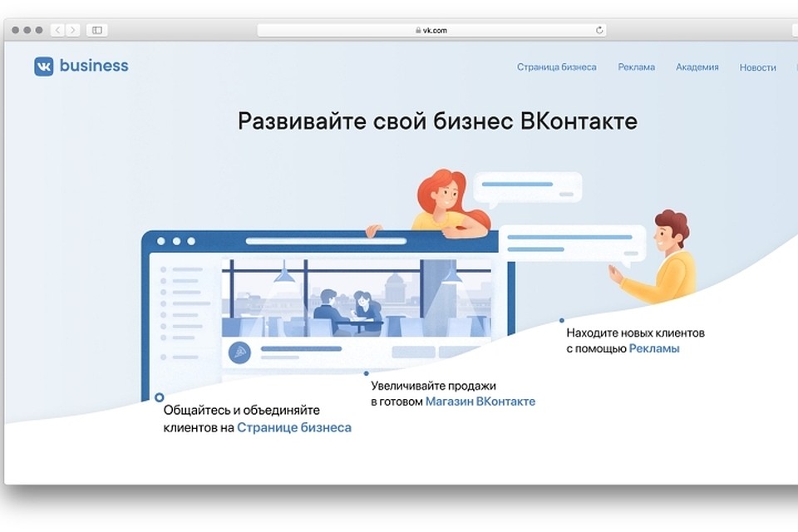Click the text Увеличивайте продажи
This screenshot has width=798, height=532.
[x=433, y=386]
